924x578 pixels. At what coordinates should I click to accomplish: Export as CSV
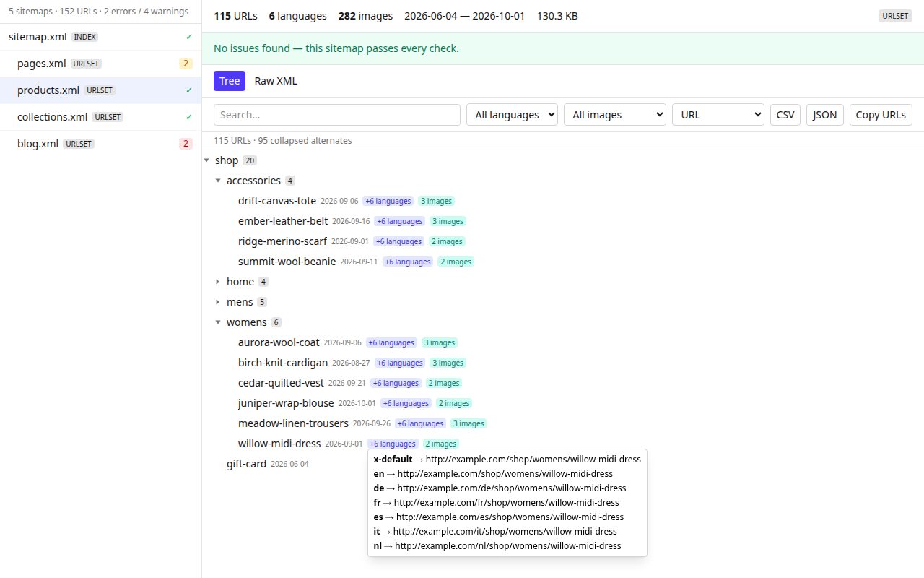(785, 115)
